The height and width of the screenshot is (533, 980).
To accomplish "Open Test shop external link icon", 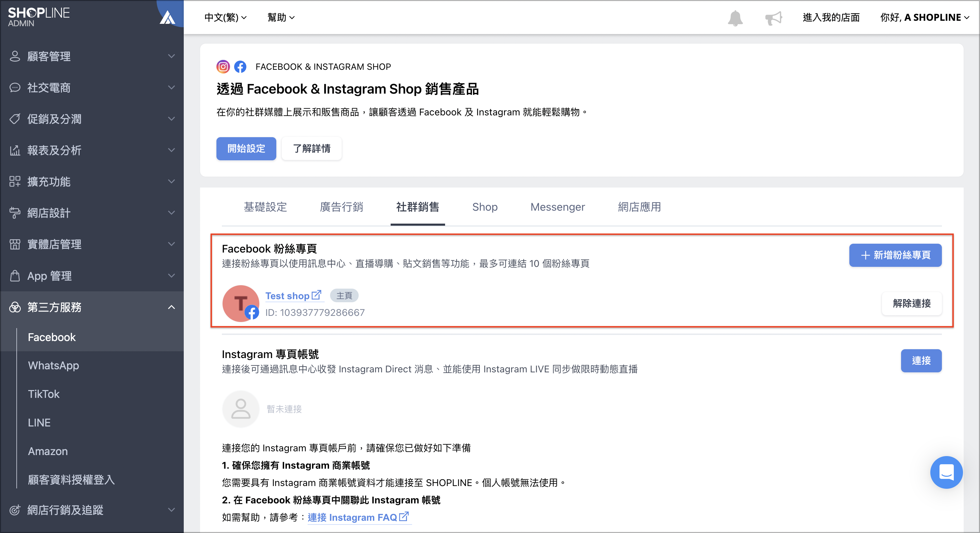I will [x=316, y=295].
